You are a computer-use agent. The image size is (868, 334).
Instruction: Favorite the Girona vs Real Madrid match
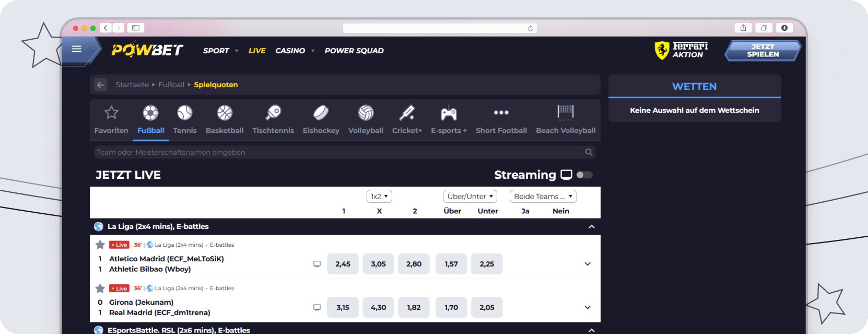100,288
